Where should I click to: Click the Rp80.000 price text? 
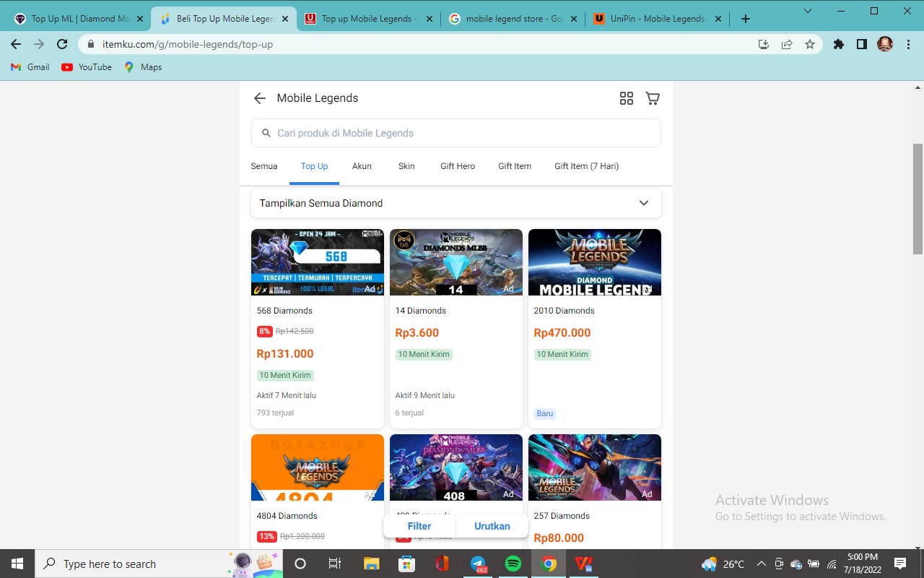coord(559,538)
